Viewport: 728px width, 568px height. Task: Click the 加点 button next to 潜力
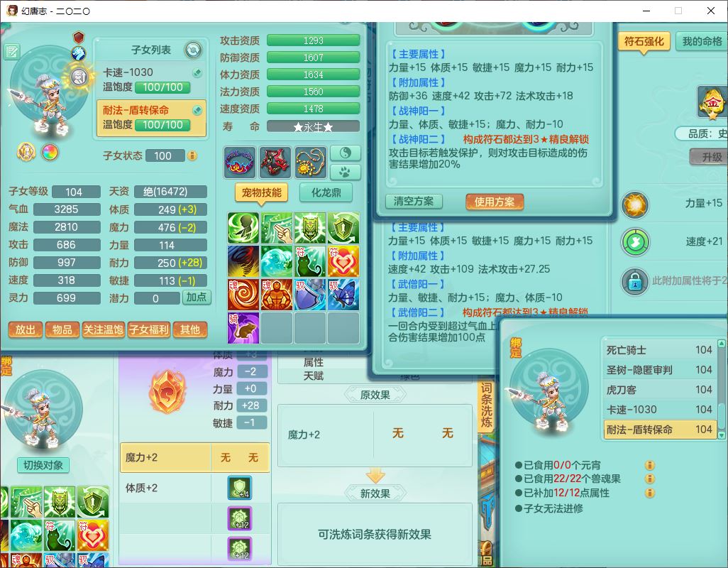tap(197, 297)
